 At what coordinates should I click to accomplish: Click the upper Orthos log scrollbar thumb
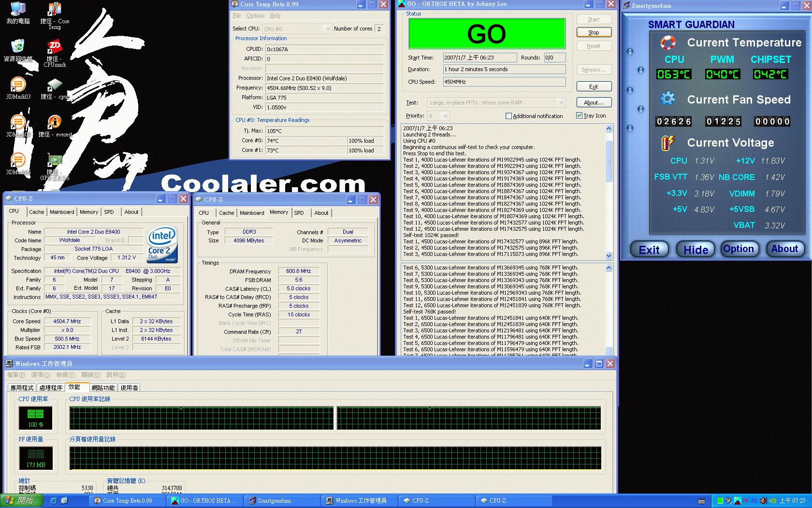point(609,161)
